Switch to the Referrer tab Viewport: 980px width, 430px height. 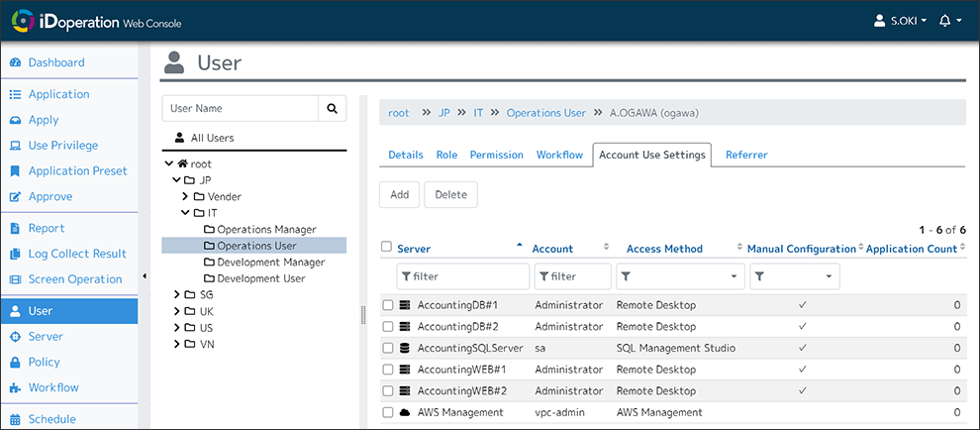click(x=746, y=155)
